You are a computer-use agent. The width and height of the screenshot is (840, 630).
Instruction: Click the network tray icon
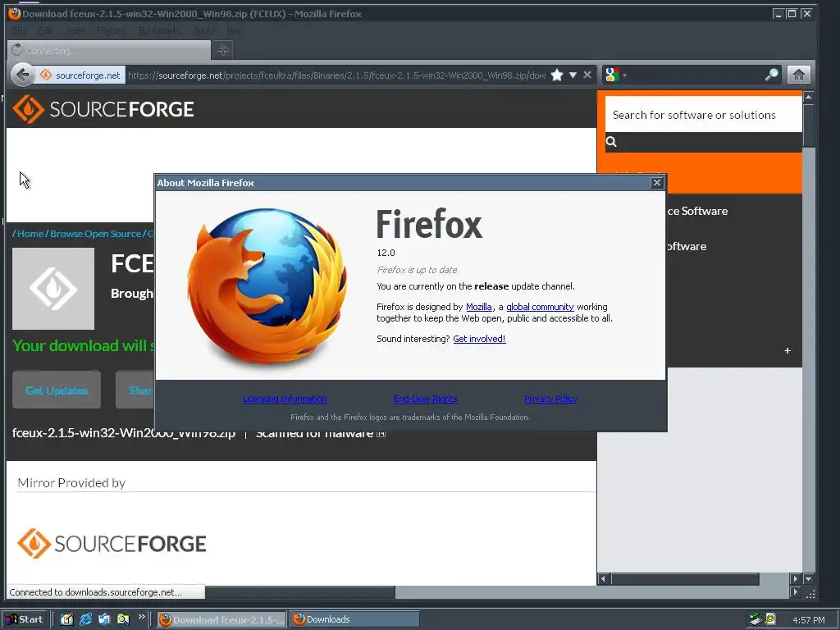(x=756, y=619)
